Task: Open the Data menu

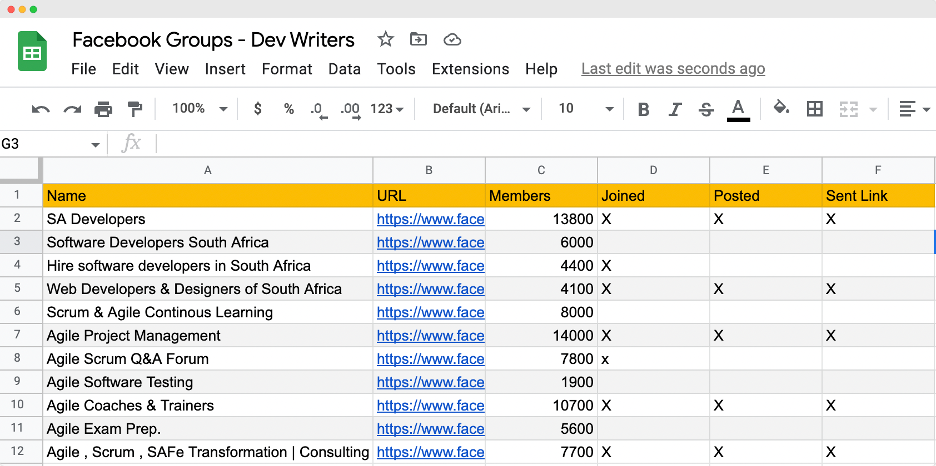Action: point(344,69)
